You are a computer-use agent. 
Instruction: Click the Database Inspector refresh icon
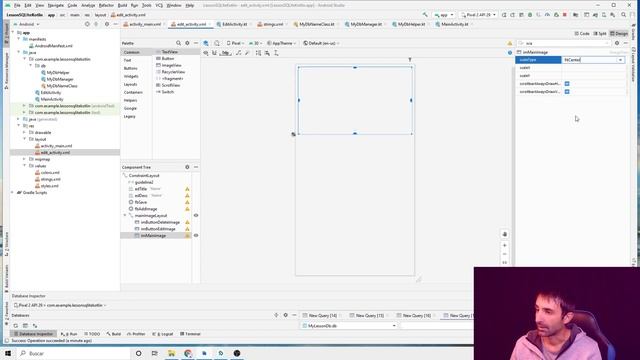pyautogui.click(x=16, y=326)
